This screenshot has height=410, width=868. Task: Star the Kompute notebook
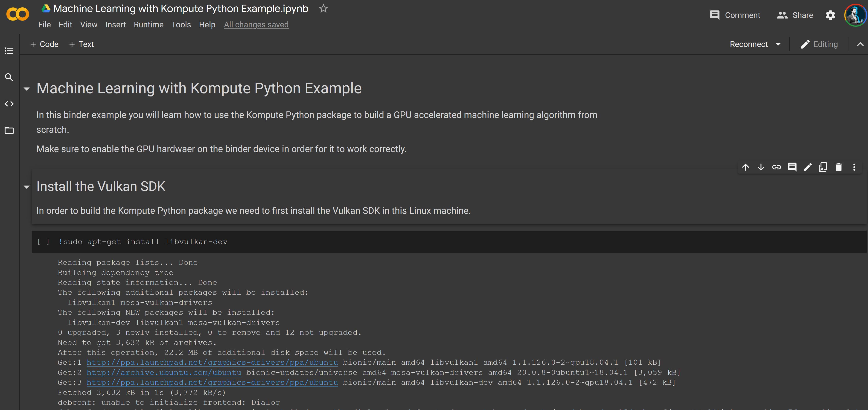[323, 9]
